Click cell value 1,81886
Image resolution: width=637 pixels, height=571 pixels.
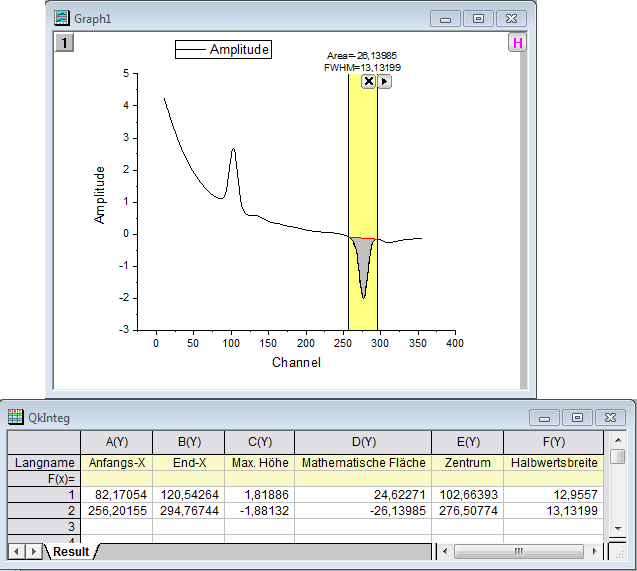260,495
